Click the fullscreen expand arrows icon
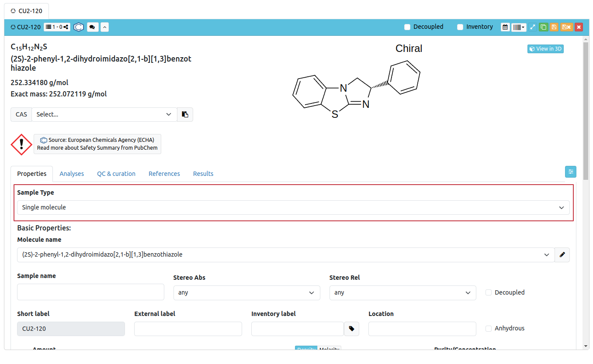 pos(533,27)
